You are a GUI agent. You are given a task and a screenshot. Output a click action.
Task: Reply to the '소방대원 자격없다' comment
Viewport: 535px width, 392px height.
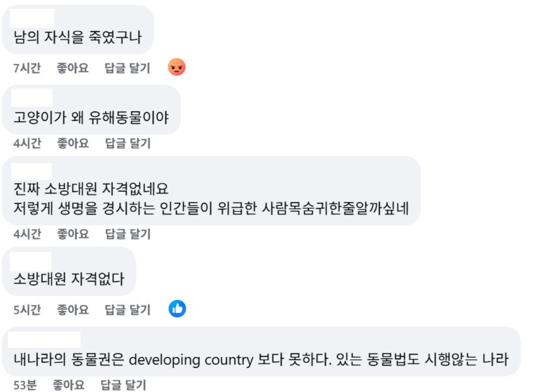click(x=127, y=310)
